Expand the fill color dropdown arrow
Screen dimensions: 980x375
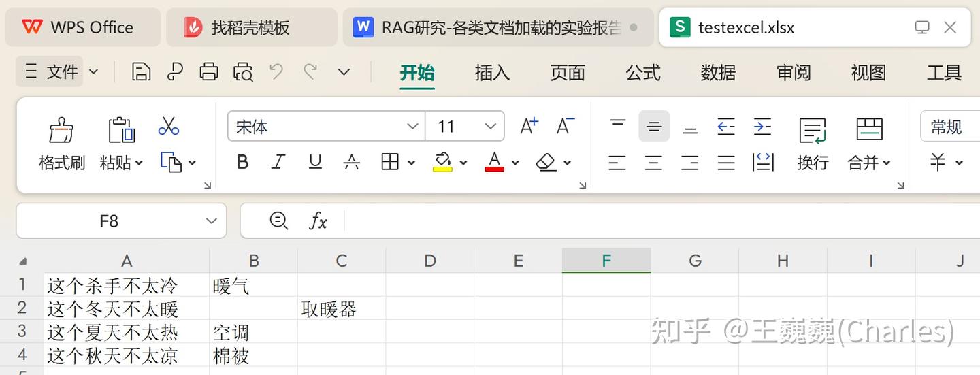[463, 163]
